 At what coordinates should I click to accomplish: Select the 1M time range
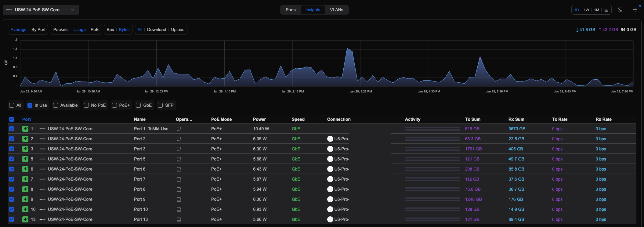[x=596, y=10]
